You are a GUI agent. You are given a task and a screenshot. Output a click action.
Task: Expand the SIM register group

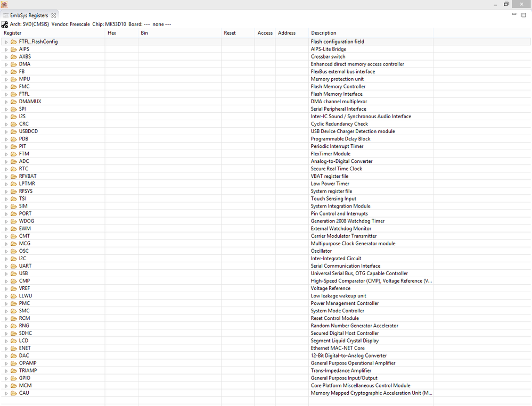[6, 206]
